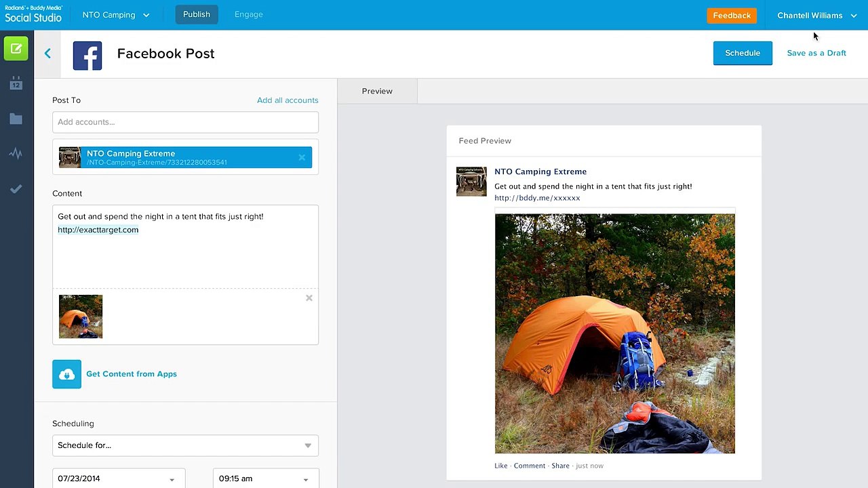Open the folder sidebar icon

tap(16, 119)
